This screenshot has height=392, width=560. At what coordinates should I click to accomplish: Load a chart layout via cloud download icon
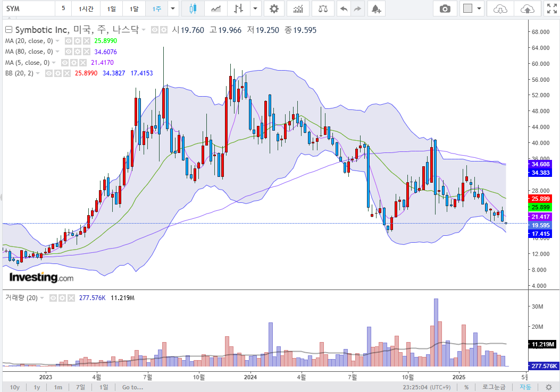pyautogui.click(x=500, y=8)
